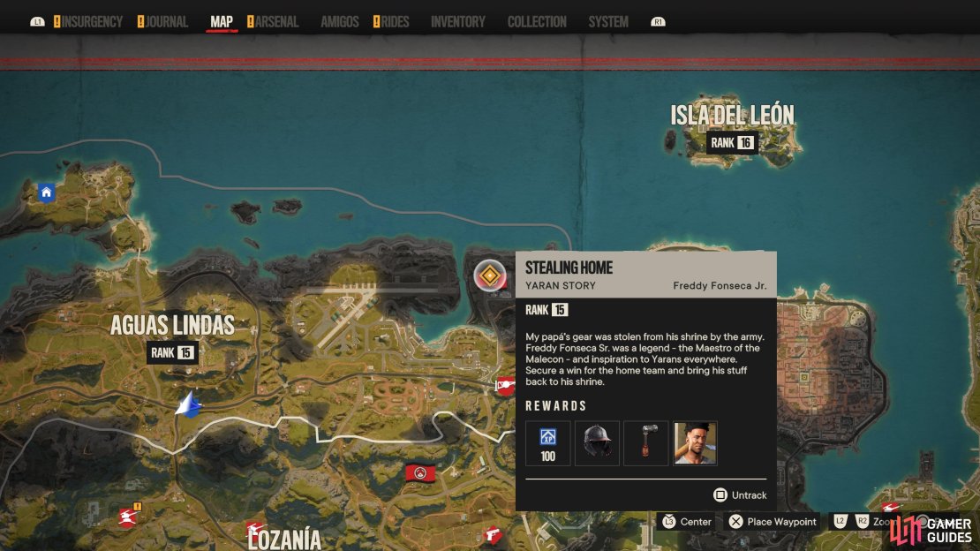Select the Stealing Home quest marker
The image size is (980, 551).
point(489,275)
